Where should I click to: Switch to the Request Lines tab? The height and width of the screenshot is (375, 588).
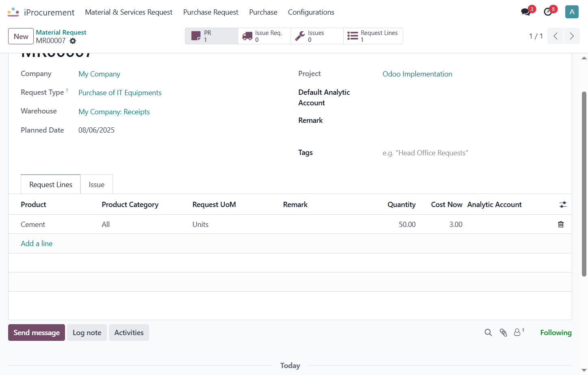click(51, 185)
